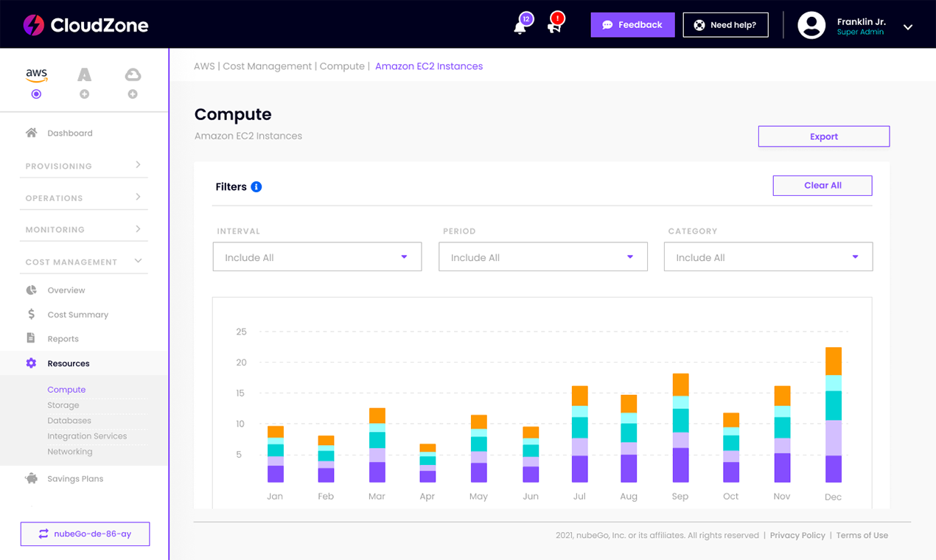Image resolution: width=936 pixels, height=560 pixels.
Task: Select Storage resource submenu
Action: click(x=63, y=405)
